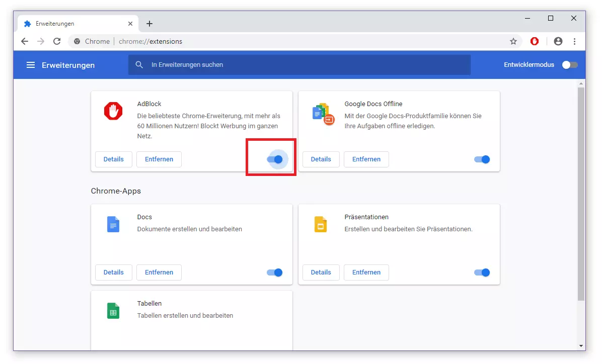
Task: Click the 'Präsentationen' app title
Action: pos(366,217)
